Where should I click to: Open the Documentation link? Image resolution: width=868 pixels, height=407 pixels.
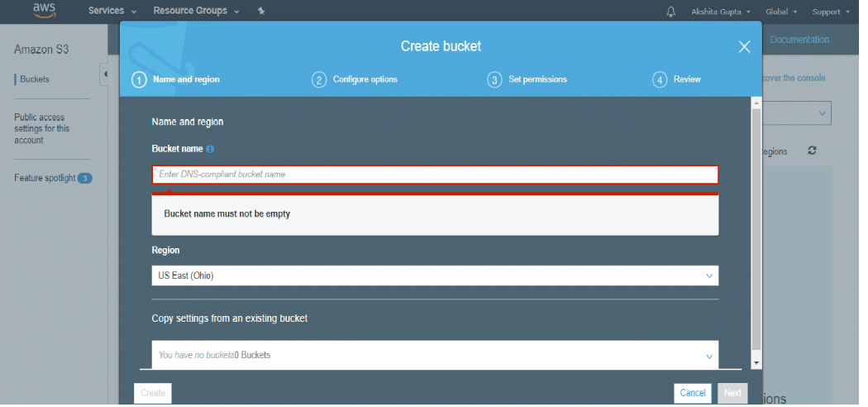799,40
